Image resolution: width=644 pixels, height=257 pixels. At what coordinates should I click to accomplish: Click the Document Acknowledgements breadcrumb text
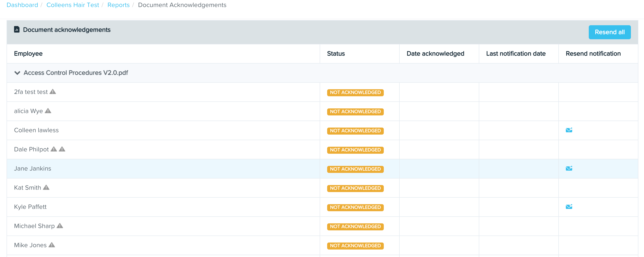click(182, 5)
